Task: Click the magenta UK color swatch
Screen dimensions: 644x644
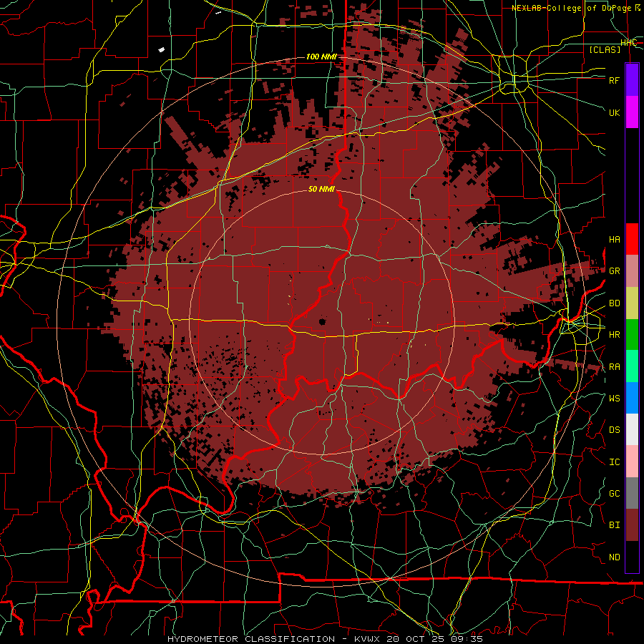Action: point(632,112)
